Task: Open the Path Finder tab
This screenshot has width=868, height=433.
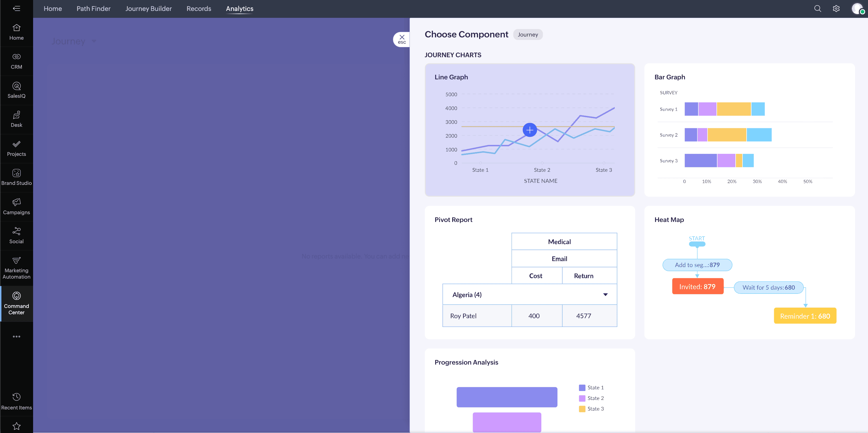Action: [x=93, y=9]
